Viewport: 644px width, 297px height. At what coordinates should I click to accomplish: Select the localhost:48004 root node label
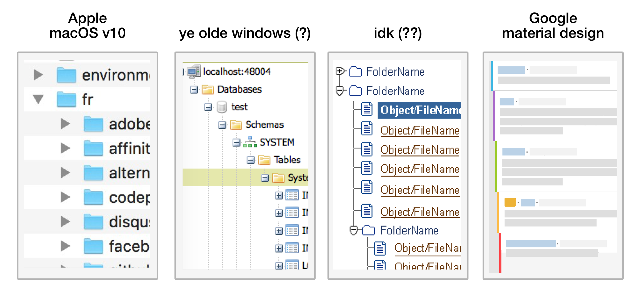(x=237, y=71)
